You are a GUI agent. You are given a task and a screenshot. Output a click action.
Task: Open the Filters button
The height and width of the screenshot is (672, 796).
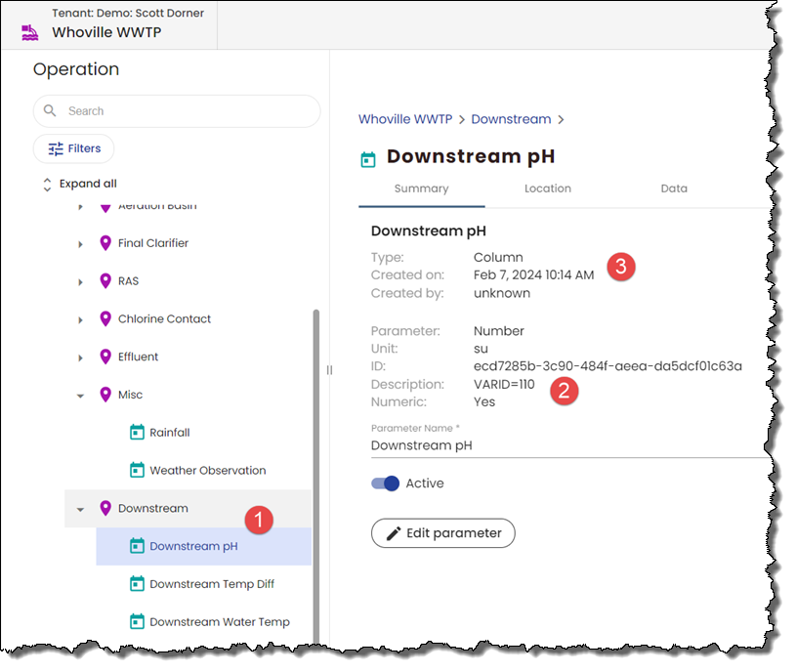pos(74,148)
